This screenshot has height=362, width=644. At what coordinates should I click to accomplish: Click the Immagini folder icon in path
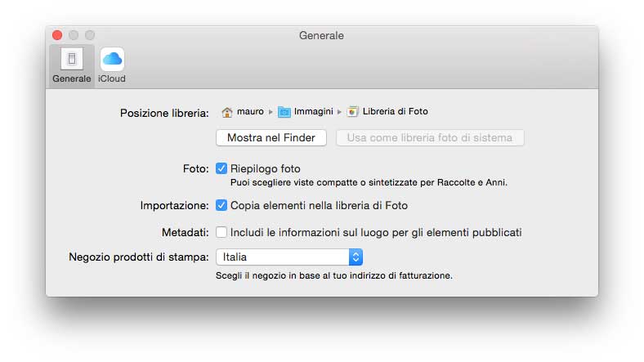(284, 112)
